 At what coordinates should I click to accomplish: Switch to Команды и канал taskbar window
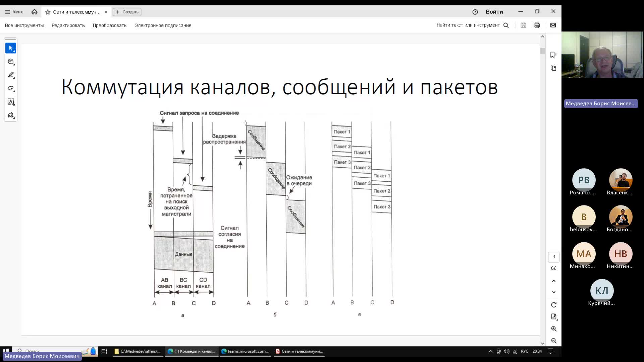pos(192,351)
